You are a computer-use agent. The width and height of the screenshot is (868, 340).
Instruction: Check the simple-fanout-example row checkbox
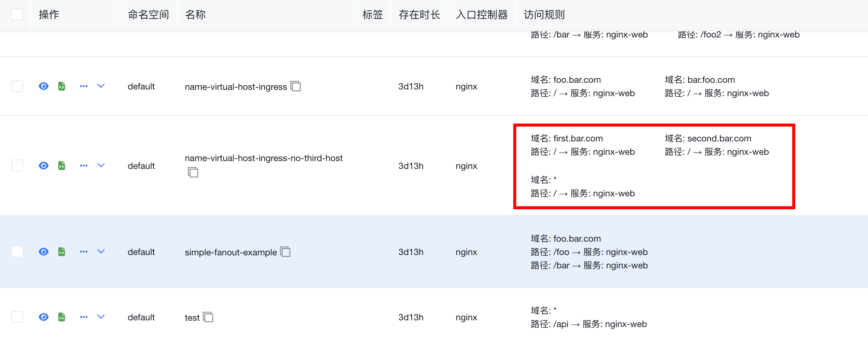[x=17, y=252]
